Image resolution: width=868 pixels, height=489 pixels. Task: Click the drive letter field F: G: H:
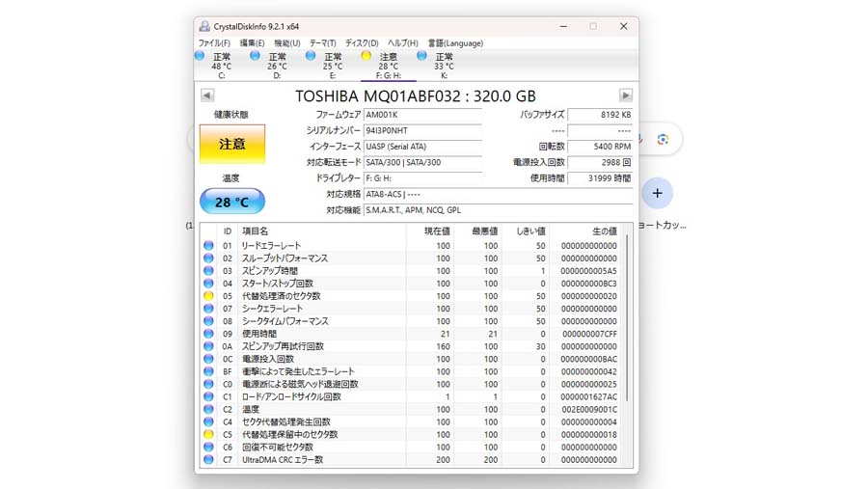423,178
